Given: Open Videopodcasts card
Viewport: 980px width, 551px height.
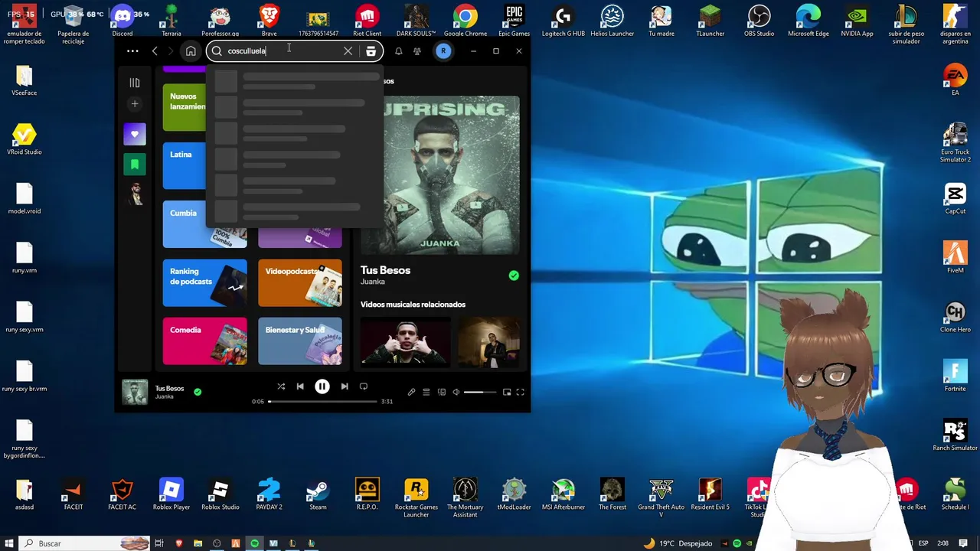Looking at the screenshot, I should point(300,283).
